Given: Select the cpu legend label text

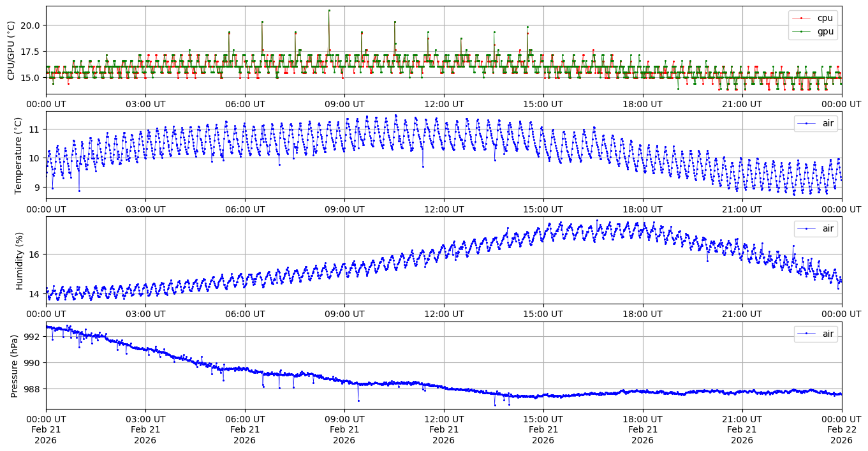Looking at the screenshot, I should 825,18.
